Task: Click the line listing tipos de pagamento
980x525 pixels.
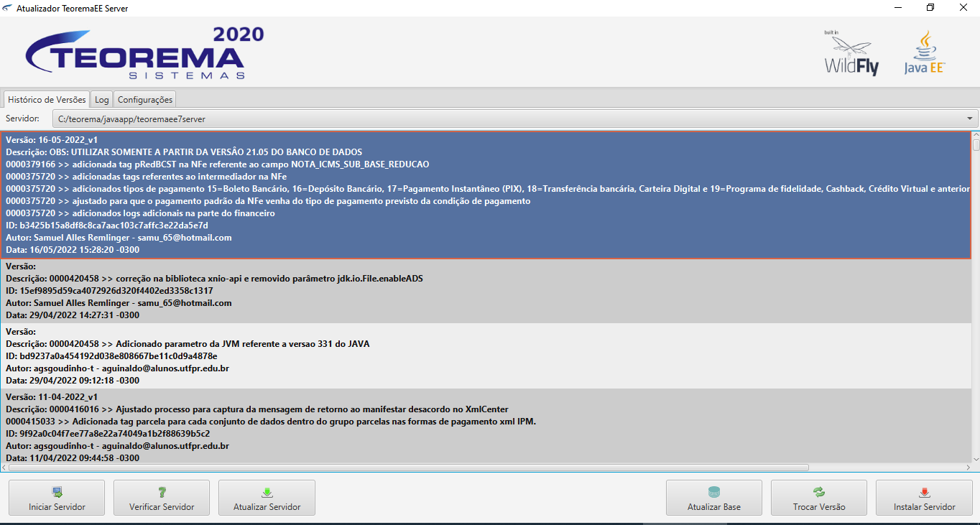Action: (488, 189)
